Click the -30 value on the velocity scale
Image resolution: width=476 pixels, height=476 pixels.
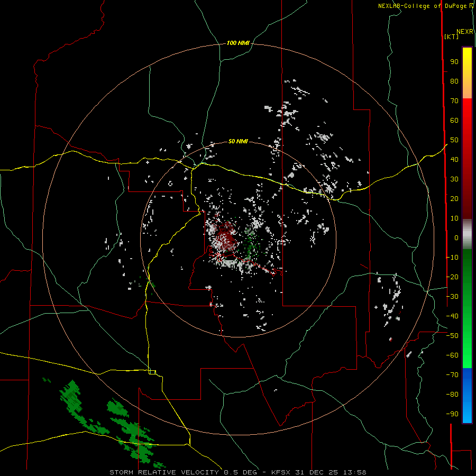(x=452, y=297)
